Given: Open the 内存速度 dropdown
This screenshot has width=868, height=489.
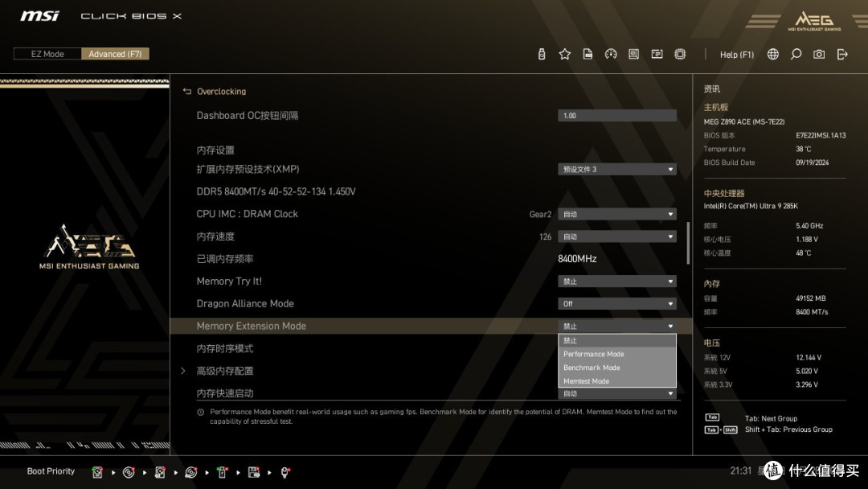Looking at the screenshot, I should tap(616, 236).
